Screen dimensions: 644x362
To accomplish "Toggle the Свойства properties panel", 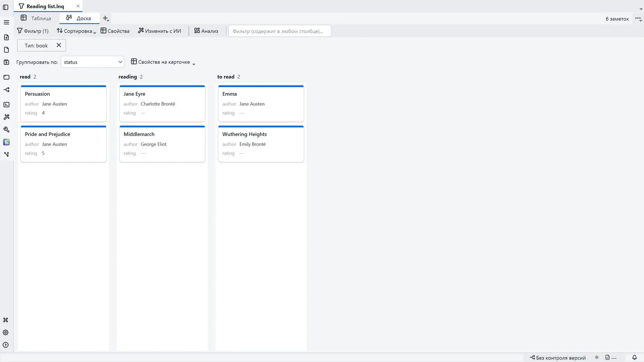I will 115,31.
